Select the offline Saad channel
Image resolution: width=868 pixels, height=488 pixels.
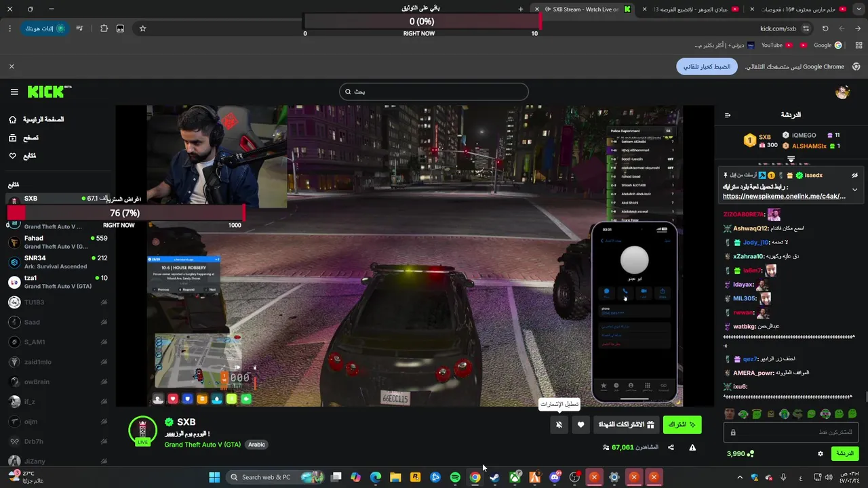click(x=58, y=322)
